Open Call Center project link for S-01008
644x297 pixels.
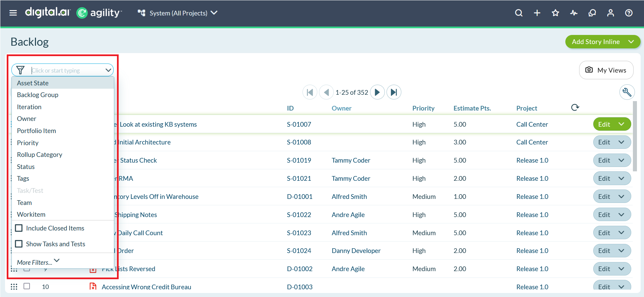click(532, 142)
